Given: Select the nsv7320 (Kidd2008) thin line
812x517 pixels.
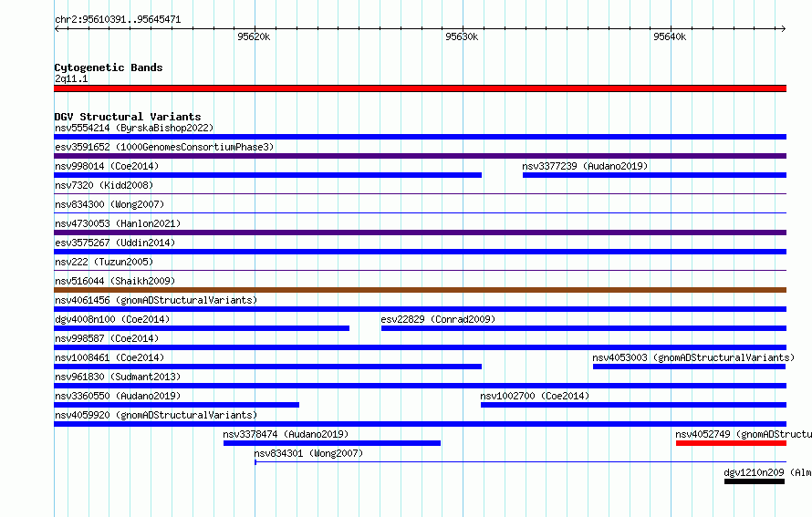Looking at the screenshot, I should (x=420, y=194).
